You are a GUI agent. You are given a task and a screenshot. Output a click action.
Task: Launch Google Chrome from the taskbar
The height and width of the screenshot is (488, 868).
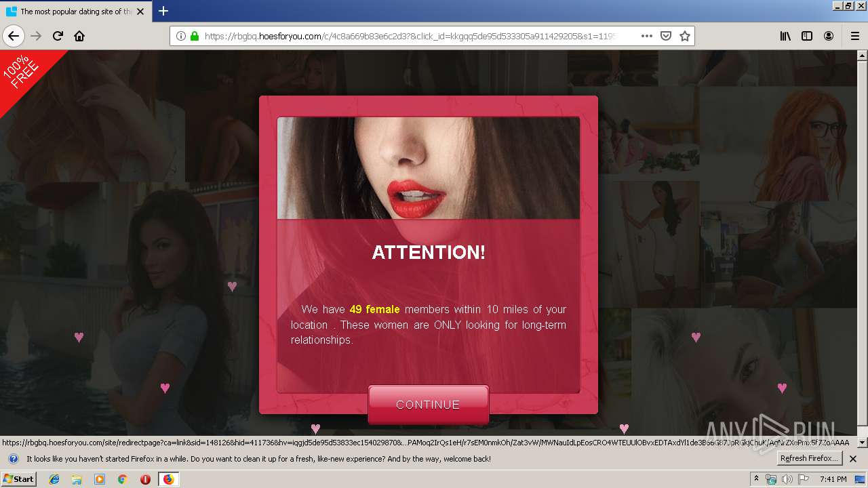(122, 479)
